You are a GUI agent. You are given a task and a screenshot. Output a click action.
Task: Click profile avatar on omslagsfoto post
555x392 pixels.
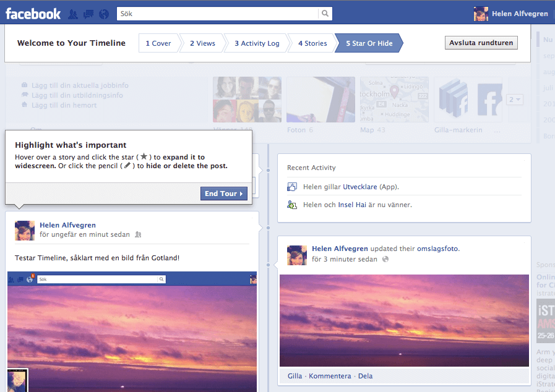[x=297, y=255]
